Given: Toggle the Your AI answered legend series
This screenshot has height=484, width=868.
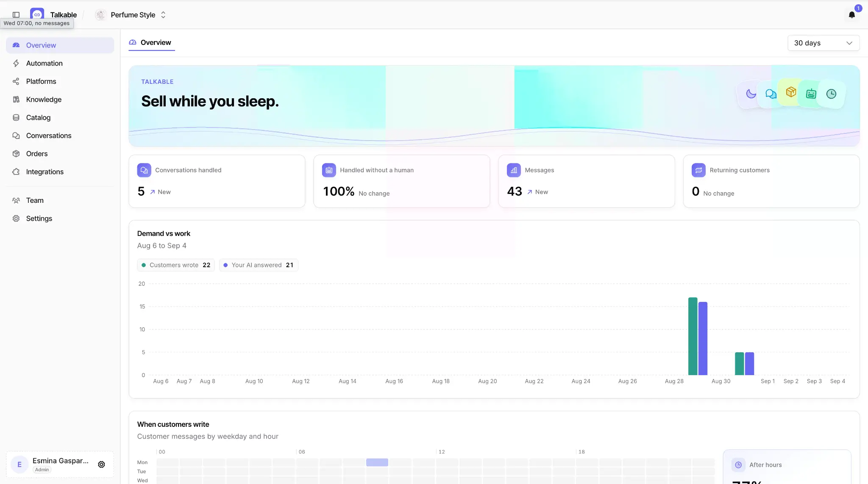Looking at the screenshot, I should [259, 265].
